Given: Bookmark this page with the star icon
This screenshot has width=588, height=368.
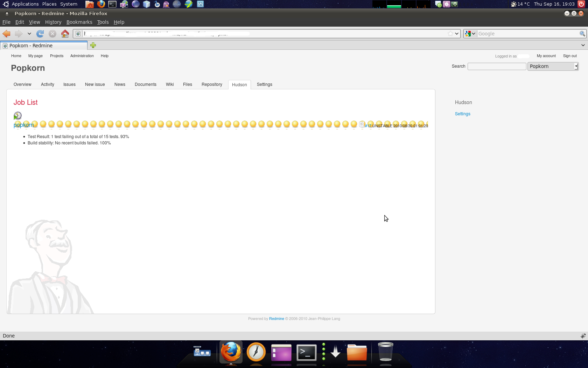Looking at the screenshot, I should 450,34.
